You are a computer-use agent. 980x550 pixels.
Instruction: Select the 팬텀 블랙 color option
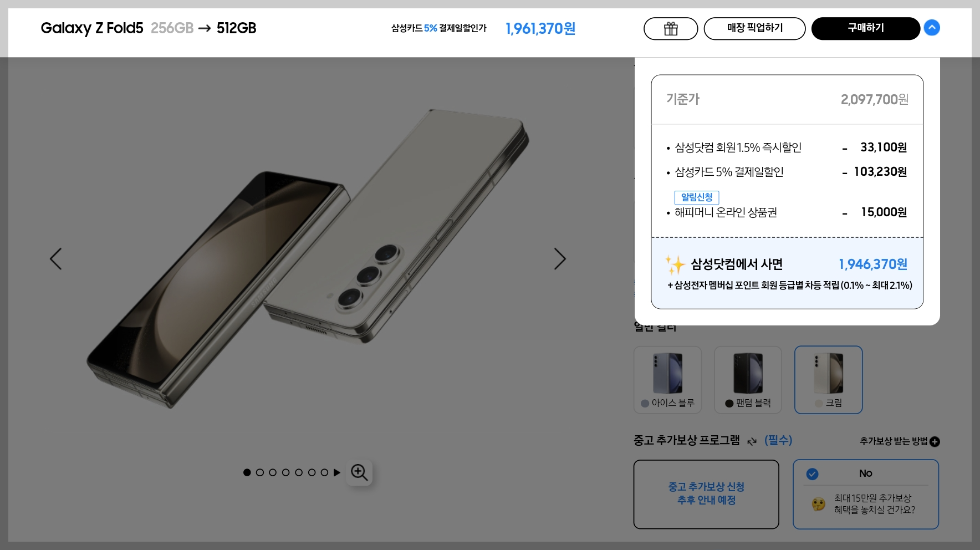[x=748, y=380]
